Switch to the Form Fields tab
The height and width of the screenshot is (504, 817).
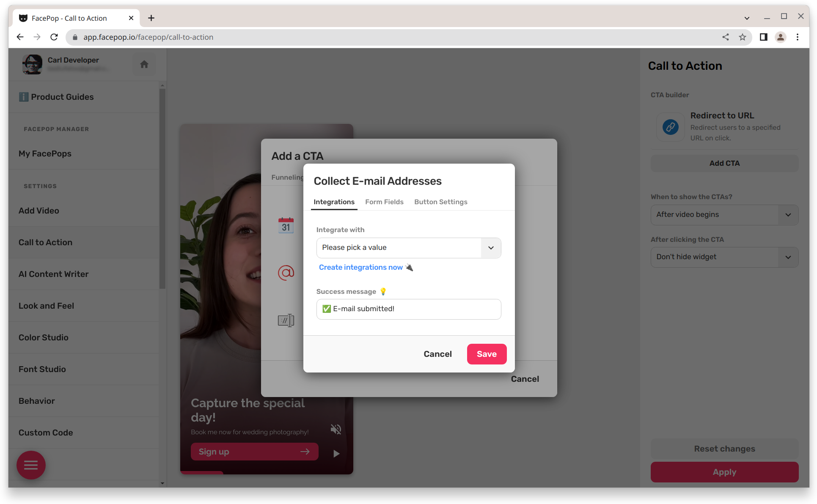tap(385, 202)
